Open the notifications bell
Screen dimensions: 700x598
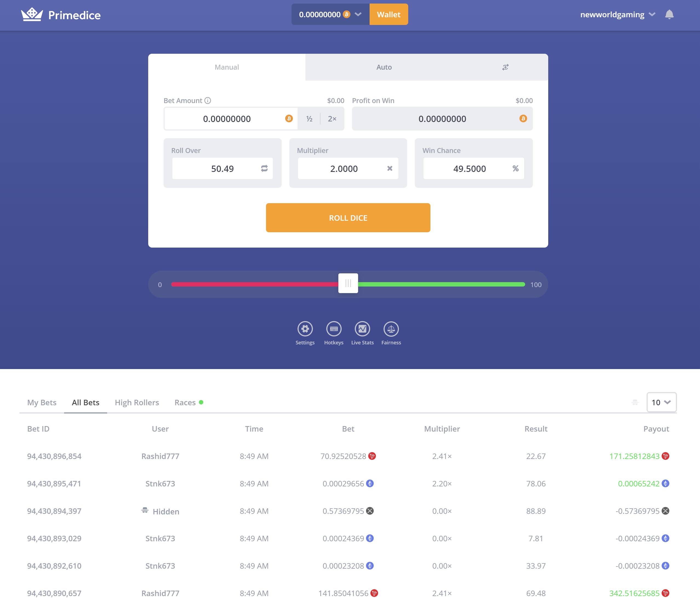point(669,15)
